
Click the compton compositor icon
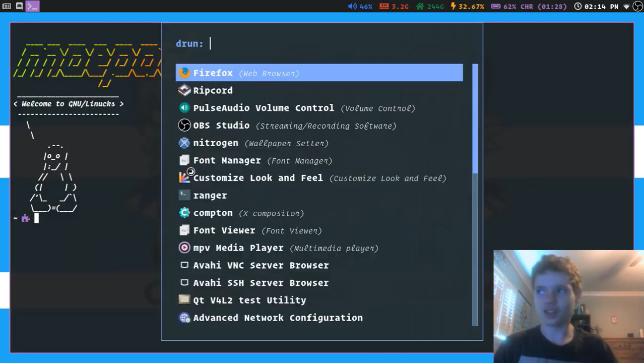(x=184, y=213)
